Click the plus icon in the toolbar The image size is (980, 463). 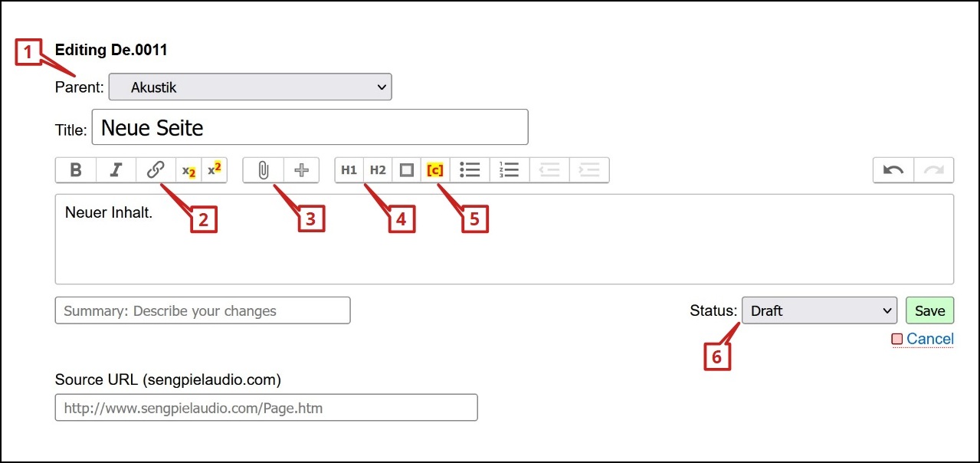[301, 170]
